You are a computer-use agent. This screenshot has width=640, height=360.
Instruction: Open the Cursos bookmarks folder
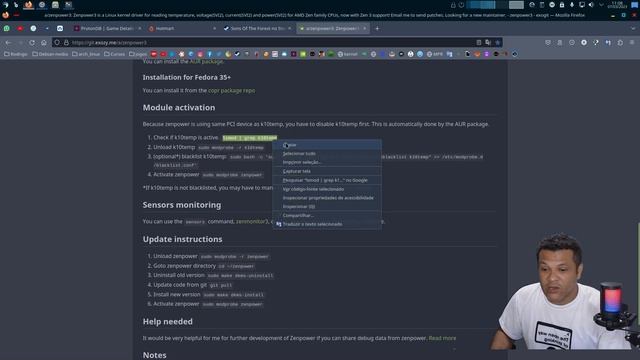coord(114,54)
